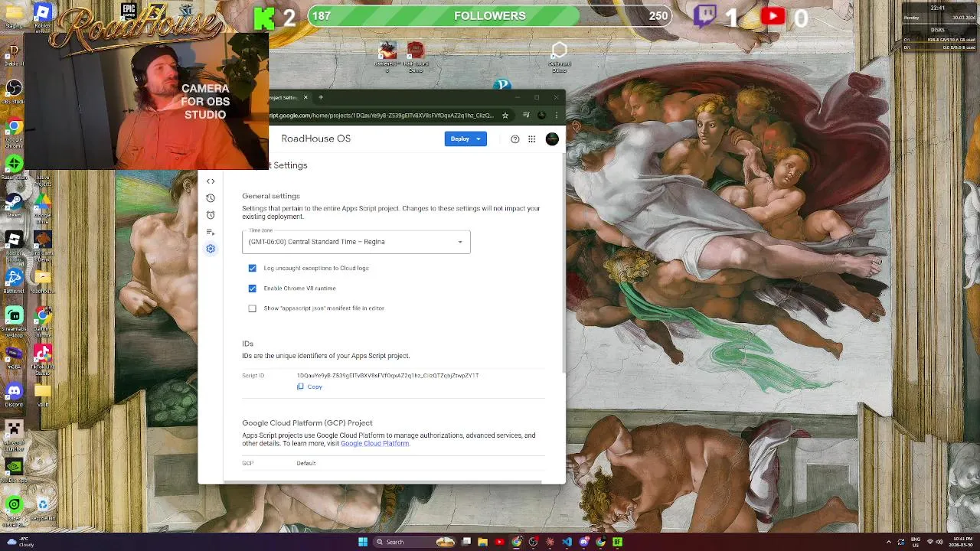Click the Apps Script page scrollbar

pyautogui.click(x=564, y=263)
